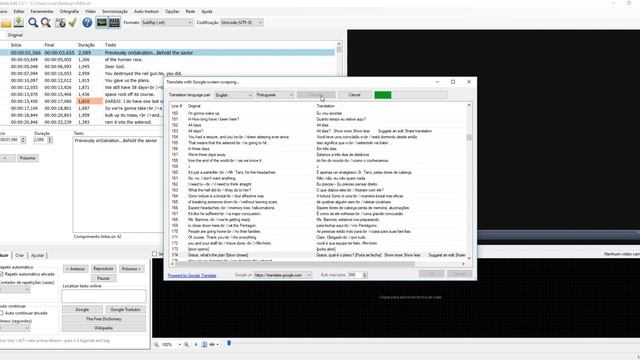Maximize the Translate dialog window
Viewport: 640px width, 360px height.
453,82
